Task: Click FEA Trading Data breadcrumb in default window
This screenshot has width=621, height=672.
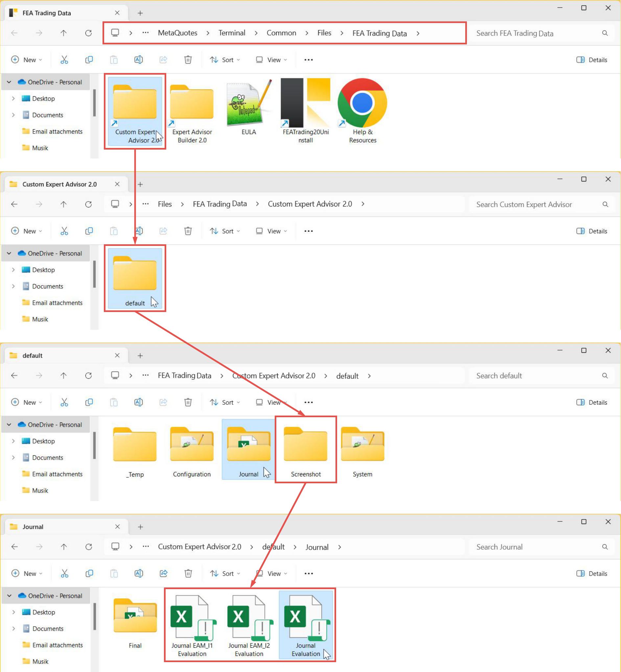Action: [184, 375]
